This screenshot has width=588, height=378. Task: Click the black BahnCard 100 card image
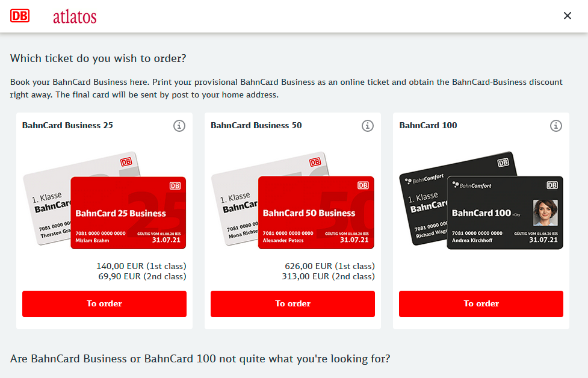pyautogui.click(x=505, y=212)
